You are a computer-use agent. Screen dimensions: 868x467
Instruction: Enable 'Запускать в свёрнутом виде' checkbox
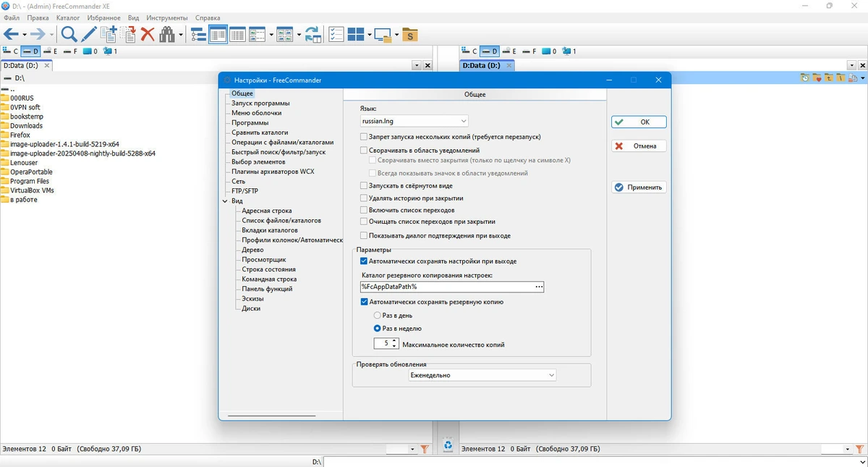[x=364, y=186]
